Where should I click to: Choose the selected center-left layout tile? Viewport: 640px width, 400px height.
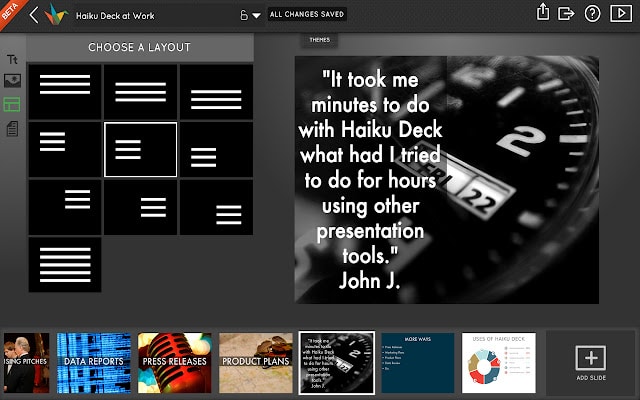(x=140, y=149)
